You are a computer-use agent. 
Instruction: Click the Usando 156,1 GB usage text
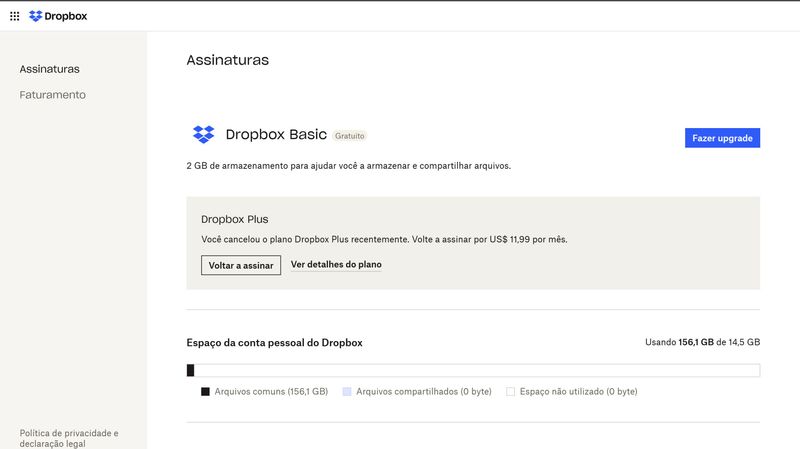pos(702,342)
